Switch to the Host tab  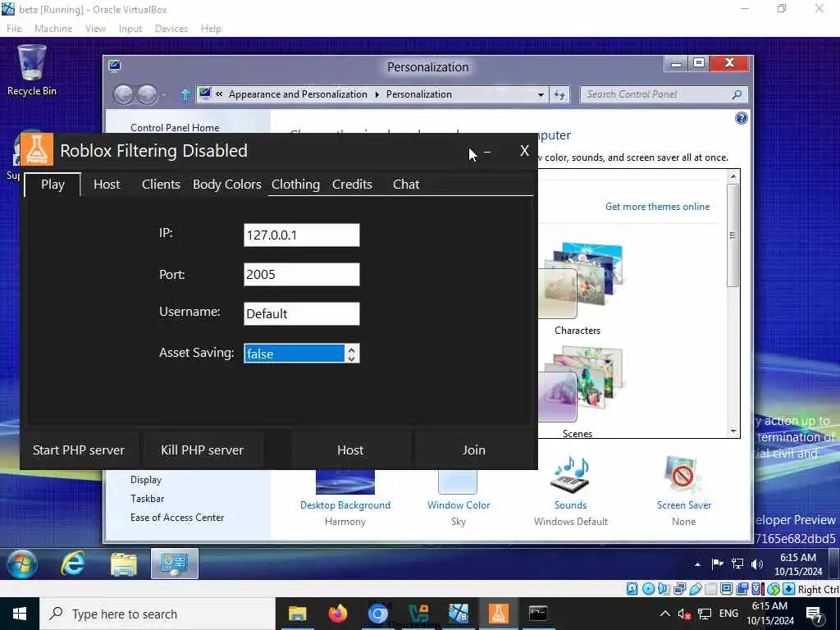[107, 185]
